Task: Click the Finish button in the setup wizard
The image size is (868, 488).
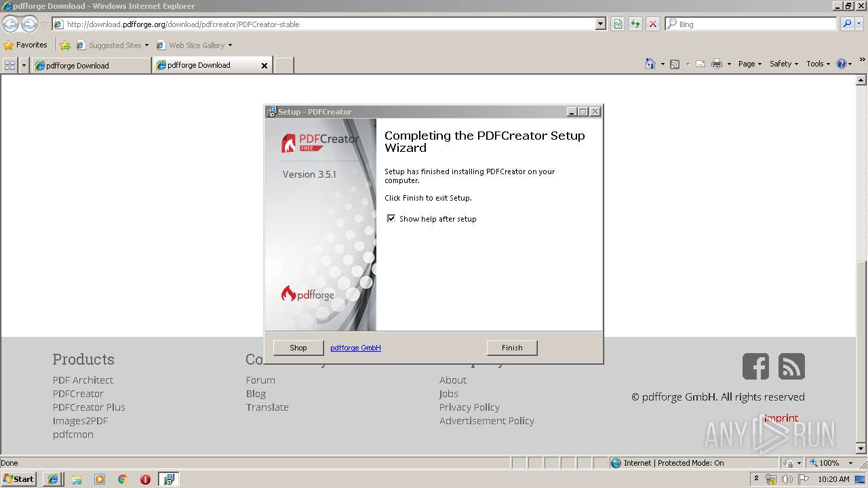Action: click(x=512, y=348)
